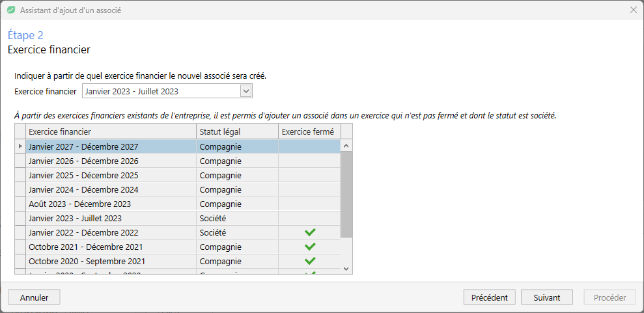
Task: Sort by the Exercice fermé column header
Action: pyautogui.click(x=309, y=131)
